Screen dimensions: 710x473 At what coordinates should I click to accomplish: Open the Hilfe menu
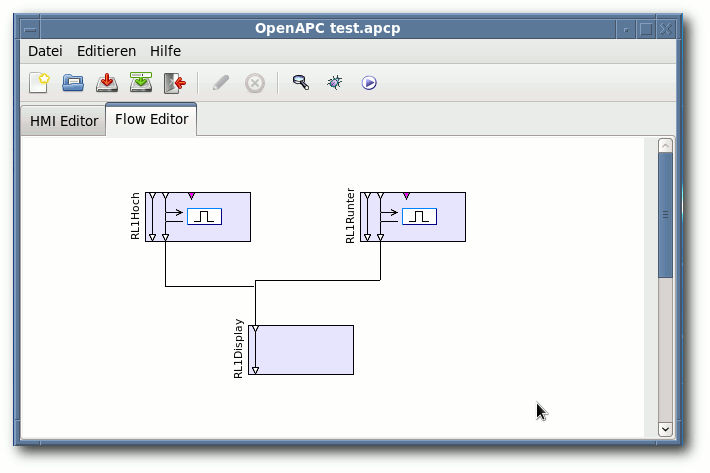coord(165,51)
